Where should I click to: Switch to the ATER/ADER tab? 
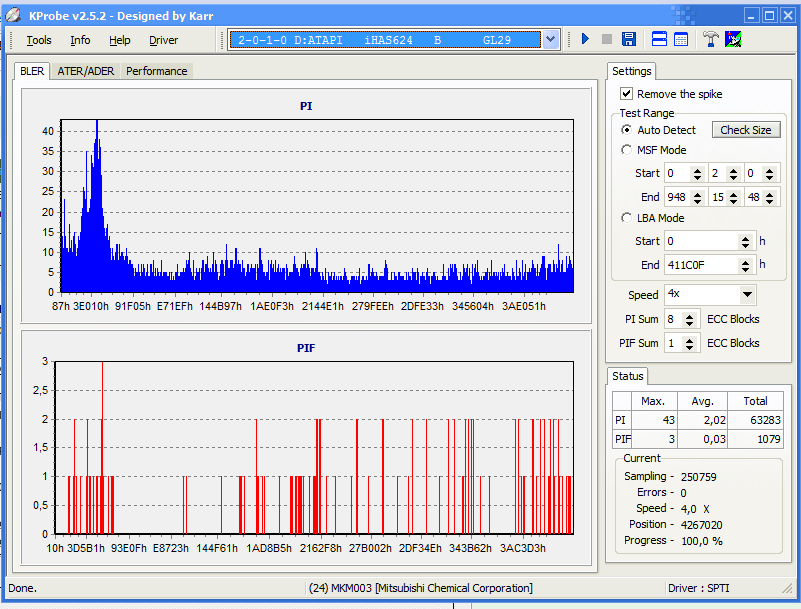click(85, 71)
